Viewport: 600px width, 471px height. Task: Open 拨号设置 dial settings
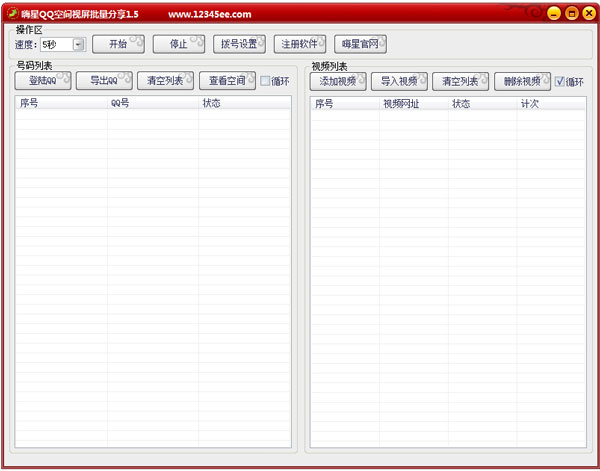(239, 44)
